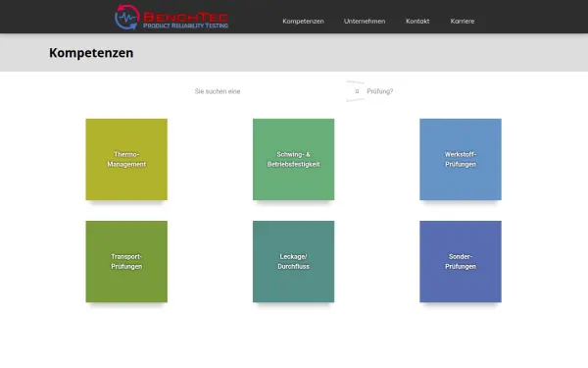Select the Leckage/Durchfluss tile
Viewport: 588px width, 368px height.
pos(293,261)
